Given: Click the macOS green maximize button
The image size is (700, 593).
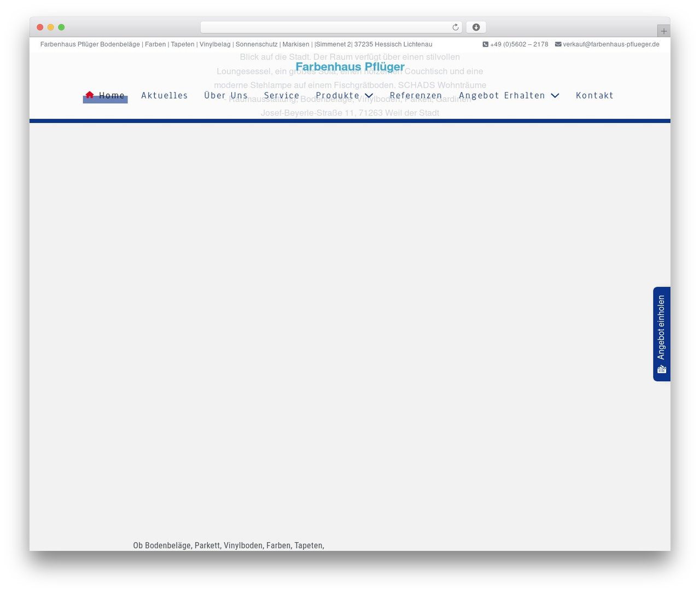Looking at the screenshot, I should click(61, 27).
